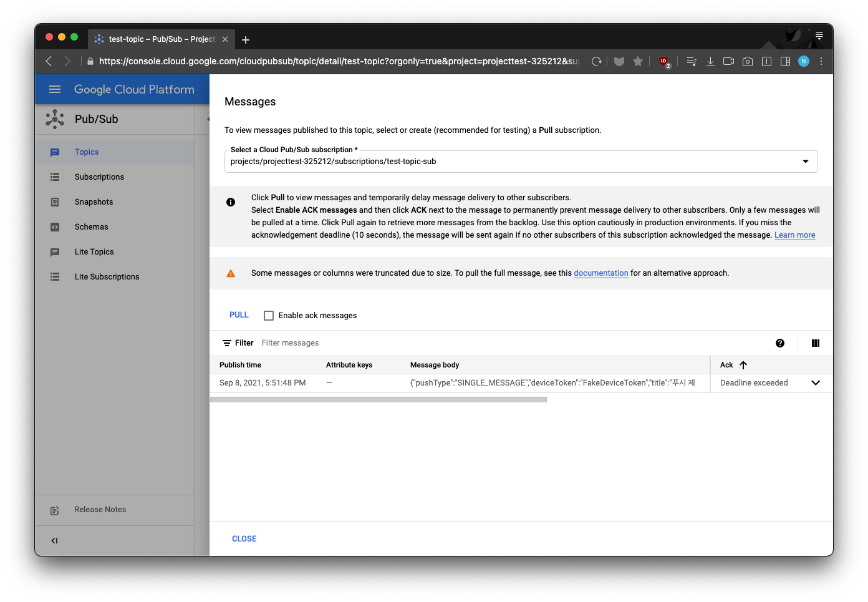The width and height of the screenshot is (868, 602).
Task: Click the Filter list icon
Action: point(227,343)
